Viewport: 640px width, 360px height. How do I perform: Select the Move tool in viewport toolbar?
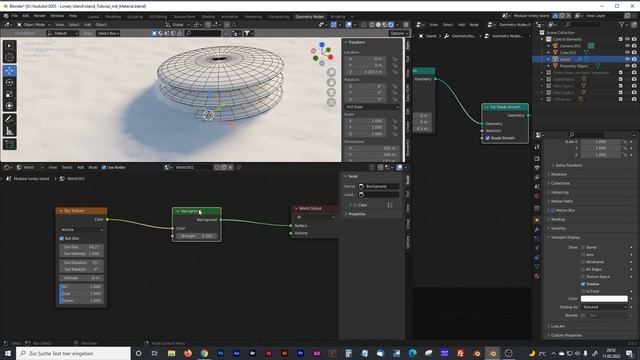[9, 71]
